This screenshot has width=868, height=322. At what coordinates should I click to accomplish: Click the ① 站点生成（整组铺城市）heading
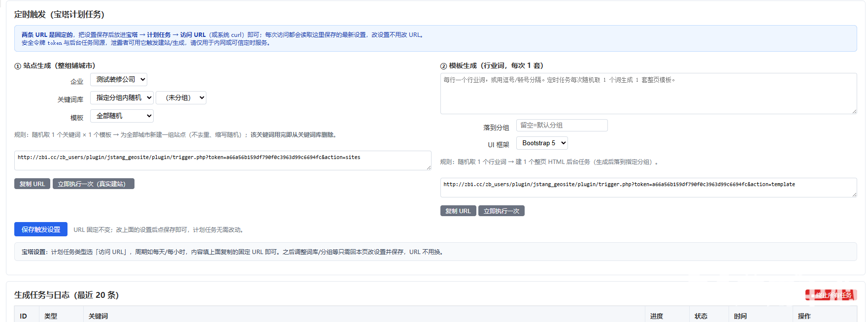55,65
